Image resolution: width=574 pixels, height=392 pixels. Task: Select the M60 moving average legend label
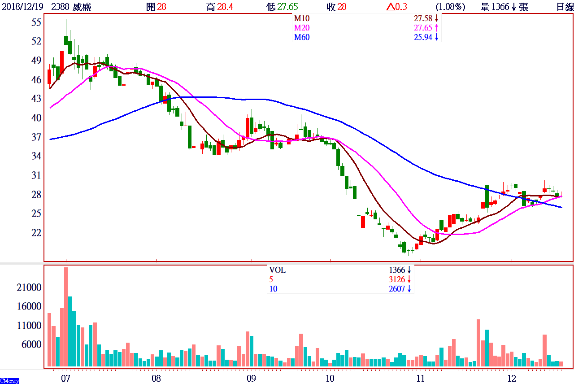[301, 37]
